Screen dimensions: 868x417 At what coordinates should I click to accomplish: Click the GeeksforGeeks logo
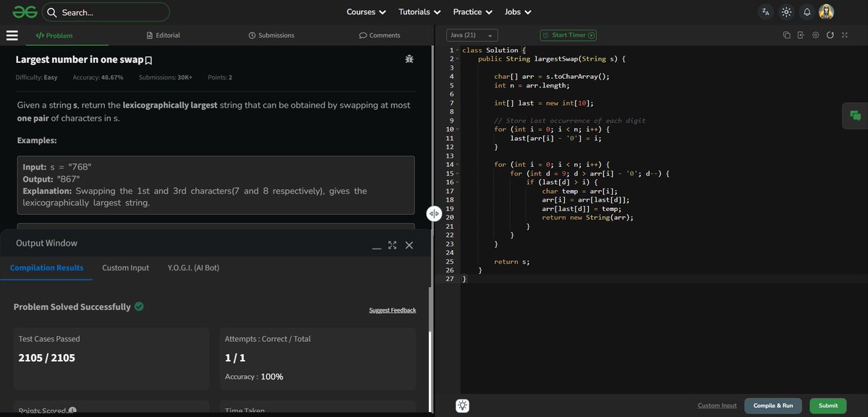(24, 12)
